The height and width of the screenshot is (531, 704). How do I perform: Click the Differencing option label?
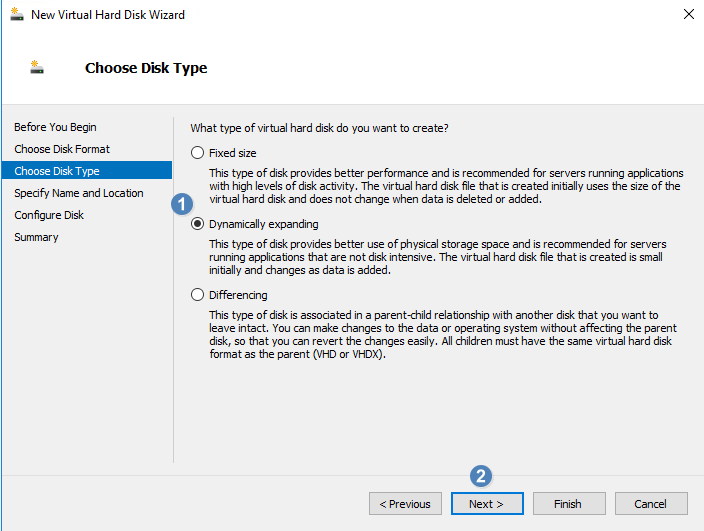238,295
